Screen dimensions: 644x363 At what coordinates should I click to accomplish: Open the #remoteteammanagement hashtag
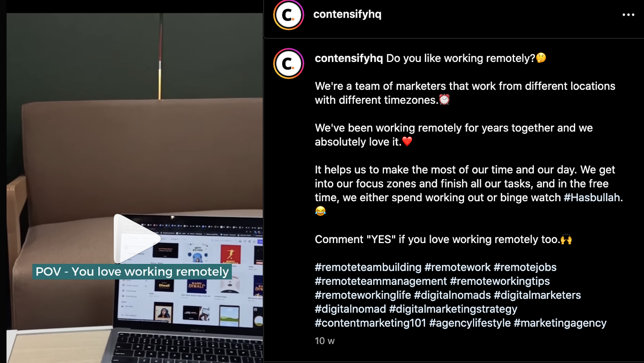[x=381, y=281]
